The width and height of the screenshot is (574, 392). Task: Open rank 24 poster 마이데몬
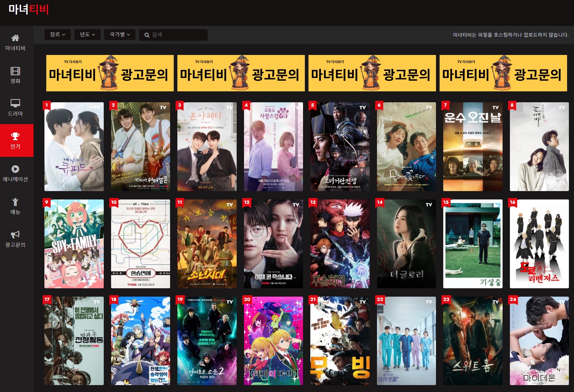click(539, 341)
